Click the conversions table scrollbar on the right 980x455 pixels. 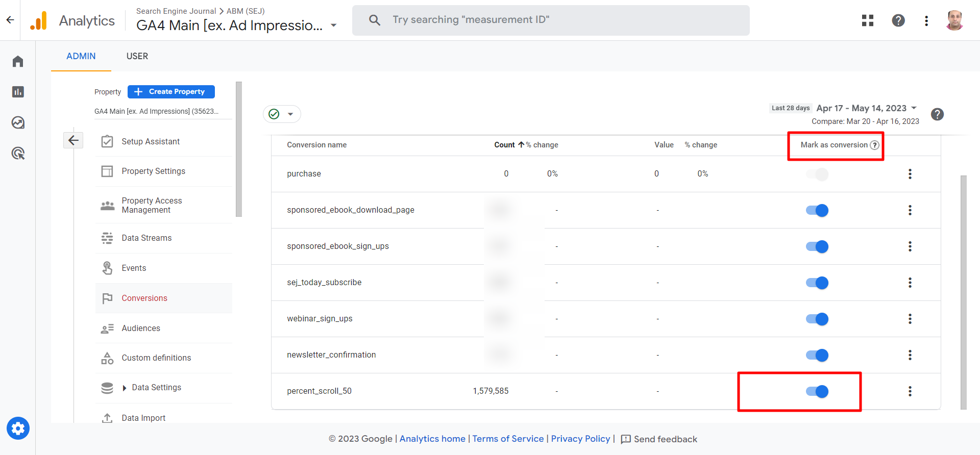[964, 292]
